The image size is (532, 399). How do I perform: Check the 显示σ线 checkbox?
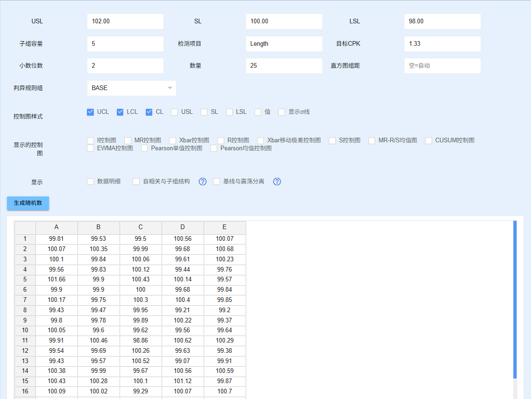tap(282, 112)
